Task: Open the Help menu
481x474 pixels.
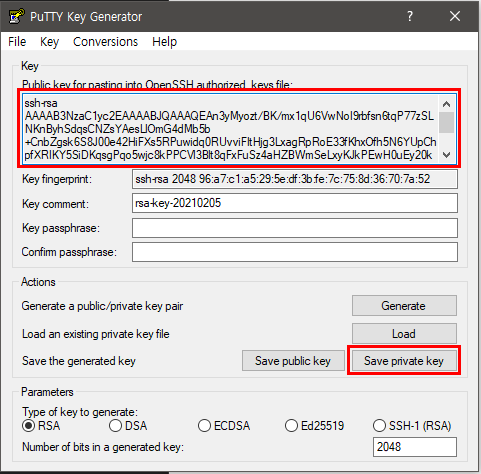Action: 164,42
